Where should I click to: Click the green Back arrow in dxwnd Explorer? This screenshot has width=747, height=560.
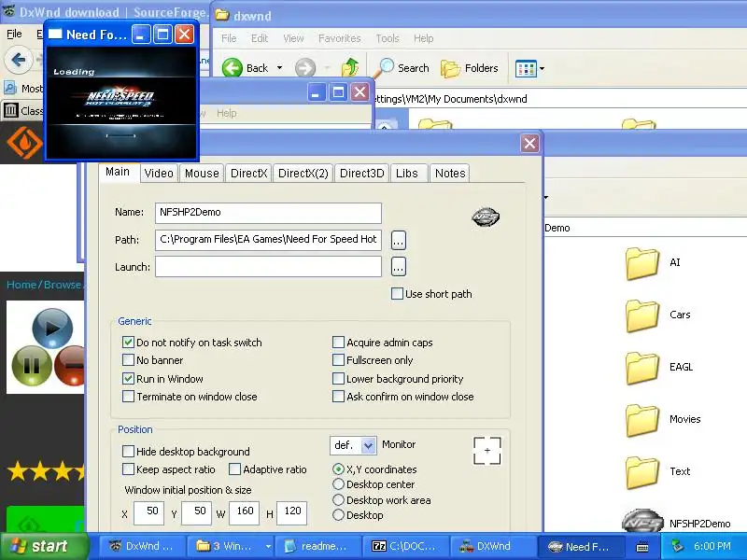point(232,68)
